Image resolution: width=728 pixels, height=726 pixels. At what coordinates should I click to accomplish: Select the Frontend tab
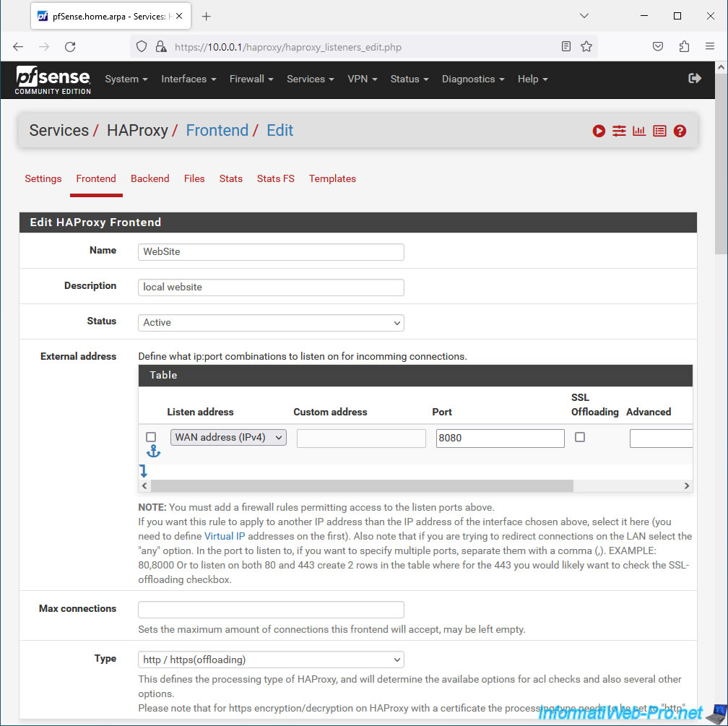click(96, 179)
